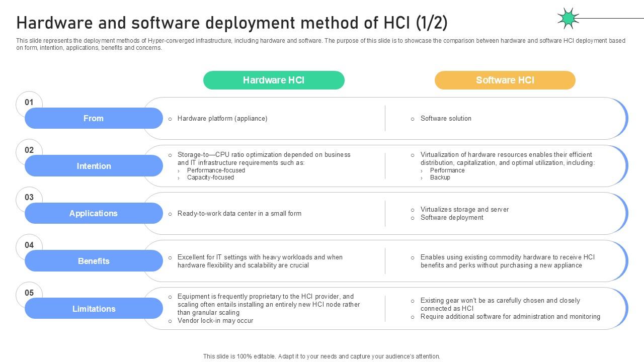This screenshot has height=362, width=644.
Task: Click the 04 number badge
Action: 29,245
